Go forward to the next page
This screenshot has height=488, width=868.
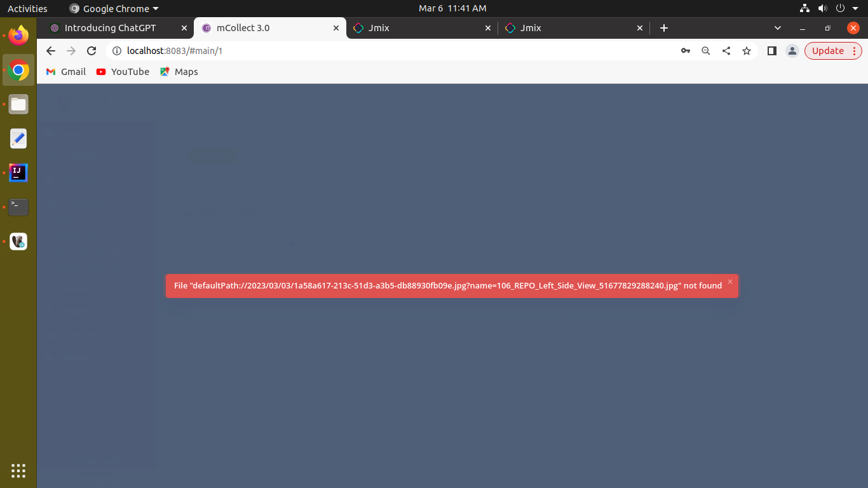point(71,51)
